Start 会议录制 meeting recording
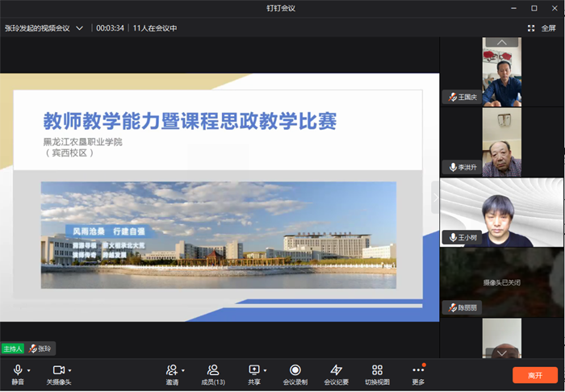Image resolution: width=565 pixels, height=392 pixels. [x=295, y=374]
